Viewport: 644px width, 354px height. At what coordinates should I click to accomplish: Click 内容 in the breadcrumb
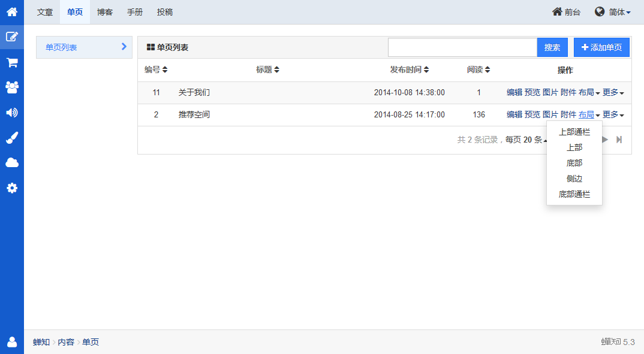[x=66, y=342]
